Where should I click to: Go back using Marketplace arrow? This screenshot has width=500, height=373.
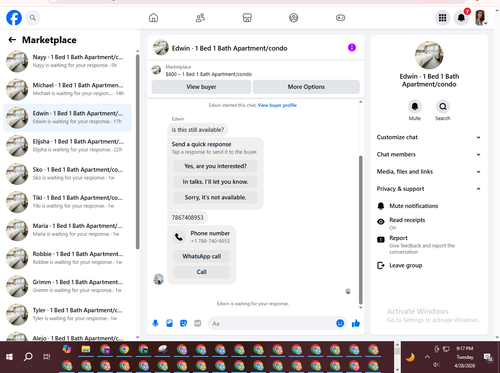[12, 40]
